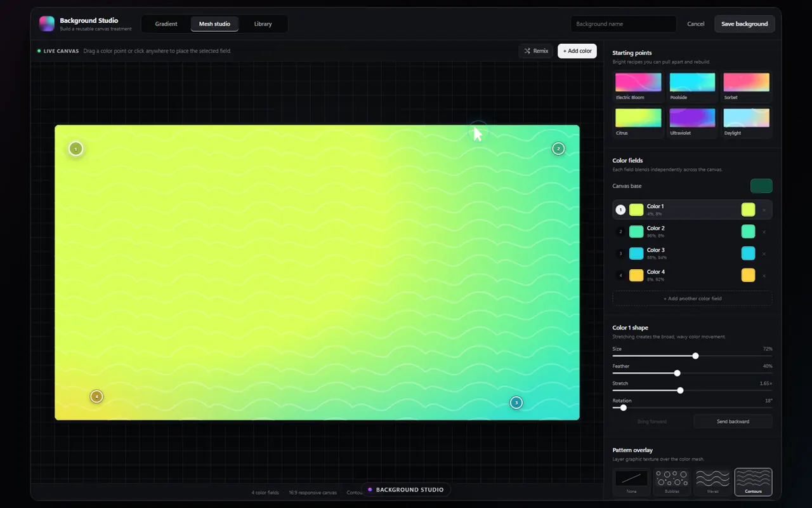This screenshot has height=508, width=812.
Task: Click the LIVE CANVAS status label
Action: click(58, 51)
